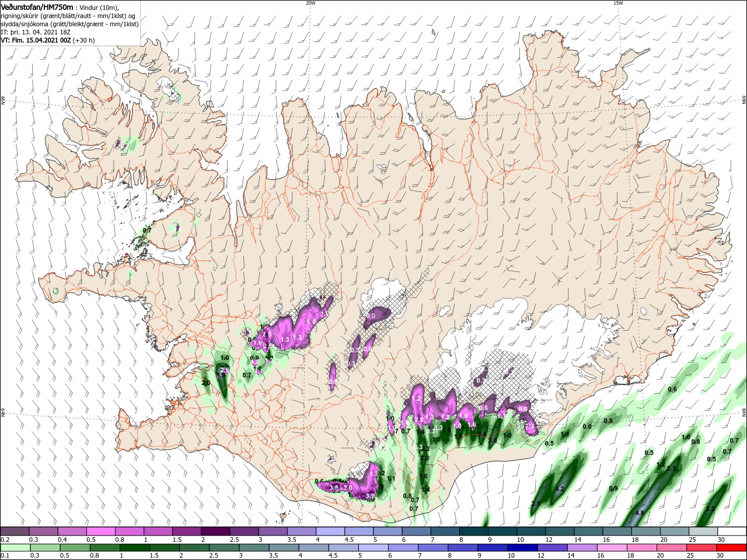Click the Veðurstofan/HM750m title text

point(37,6)
